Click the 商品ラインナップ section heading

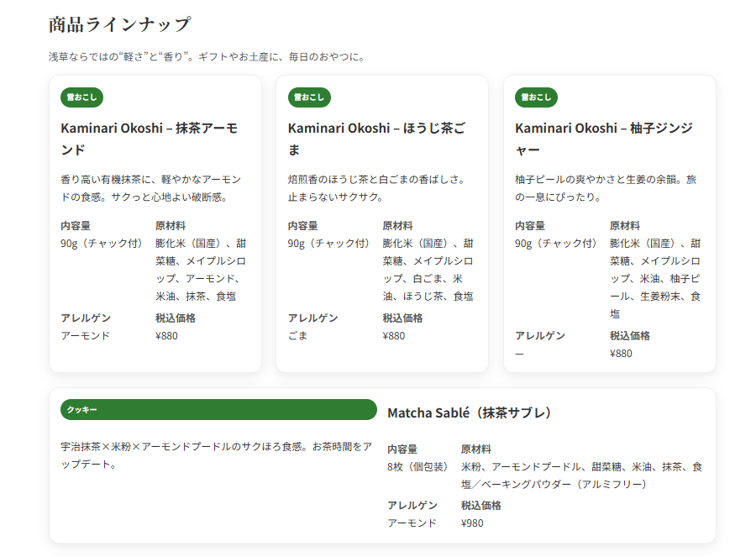[x=119, y=24]
